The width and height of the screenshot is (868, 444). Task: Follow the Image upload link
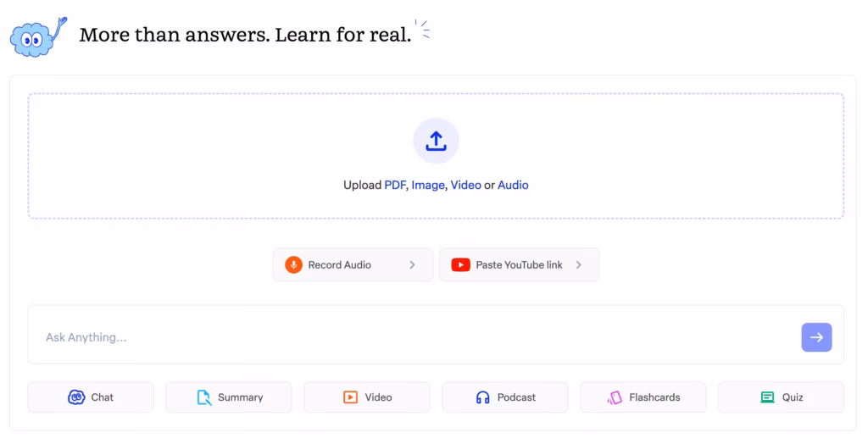(428, 185)
